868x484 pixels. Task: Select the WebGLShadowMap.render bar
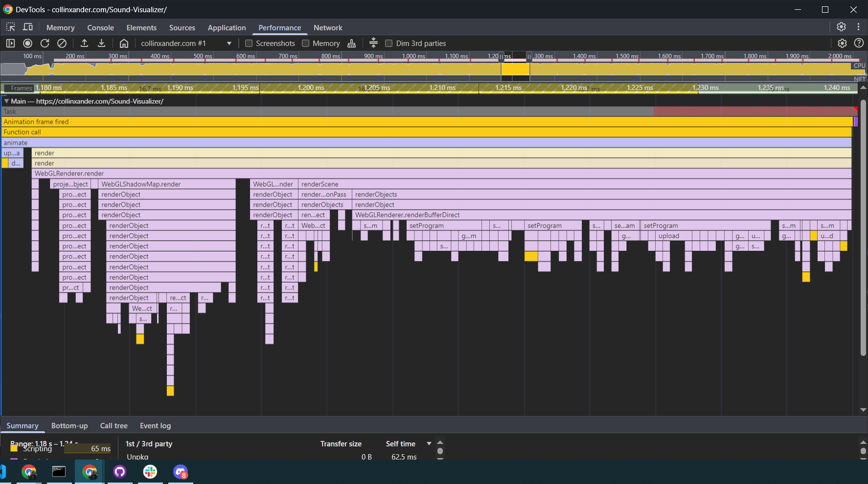click(167, 184)
